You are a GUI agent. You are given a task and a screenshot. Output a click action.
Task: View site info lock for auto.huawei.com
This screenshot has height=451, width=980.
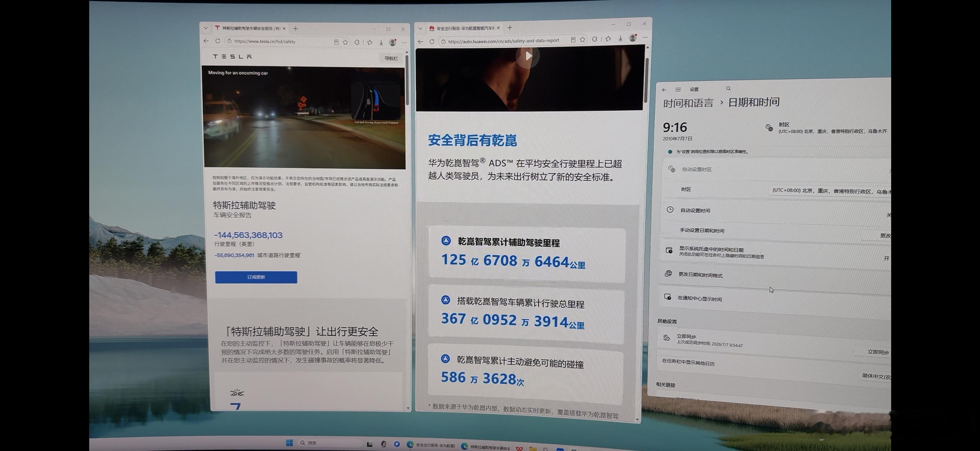(443, 41)
